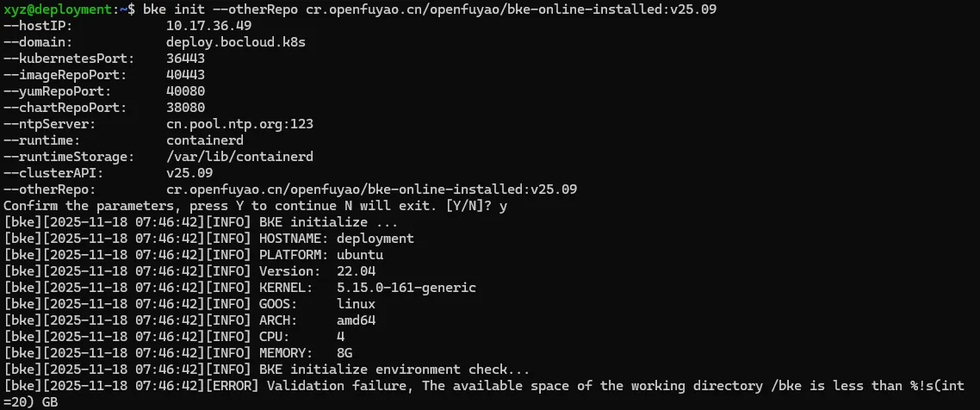Screen dimensions: 980x410
Task: Click the runtimeStorage path /var/lib/containerd
Action: [239, 156]
